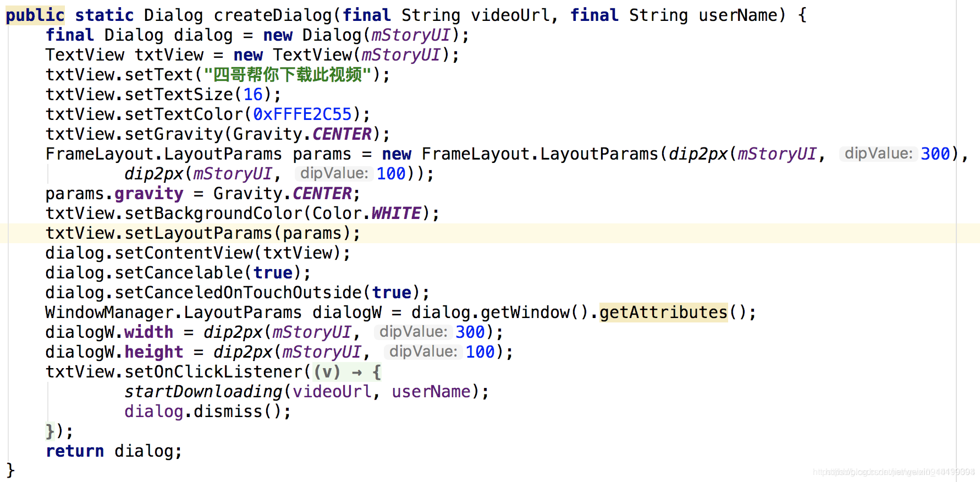This screenshot has height=482, width=980.
Task: Click the highlighted getAttributes method
Action: tap(663, 312)
